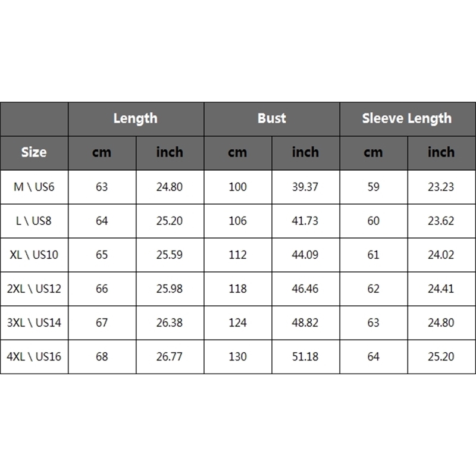Click the bust inch value 51.18

(305, 356)
